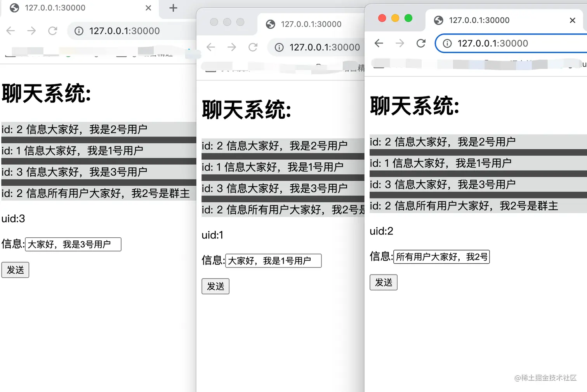
Task: Click the site info icon beside 127.0.0.1:30000 leftmost
Action: point(78,31)
